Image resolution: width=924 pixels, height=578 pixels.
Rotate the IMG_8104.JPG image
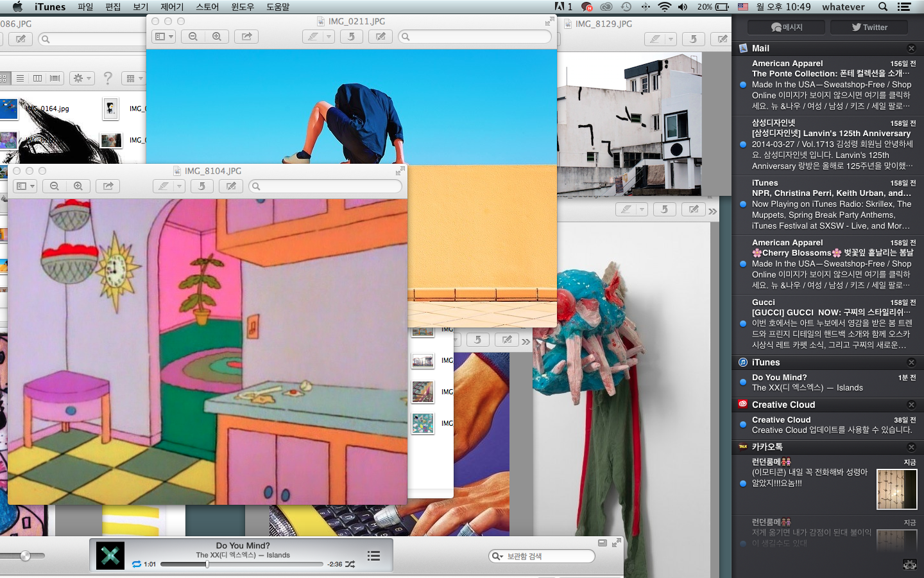coord(201,186)
